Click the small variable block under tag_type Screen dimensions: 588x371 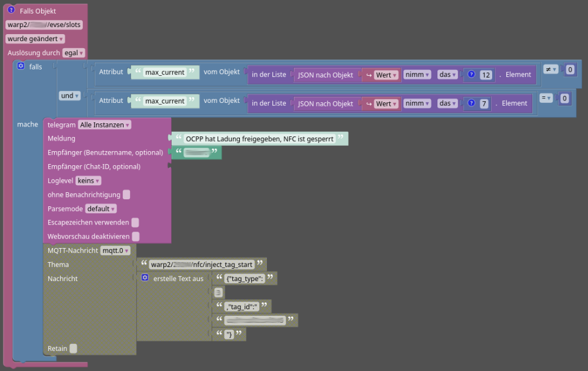coord(219,292)
